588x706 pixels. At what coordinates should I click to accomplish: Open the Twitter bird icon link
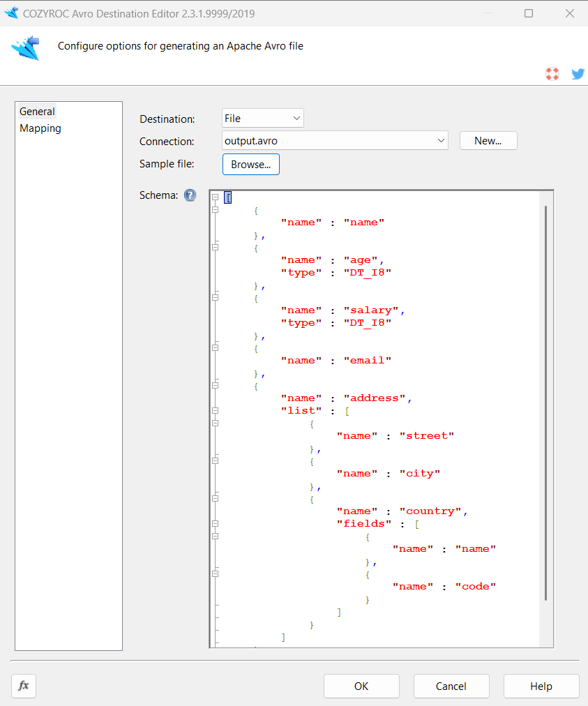(x=578, y=74)
